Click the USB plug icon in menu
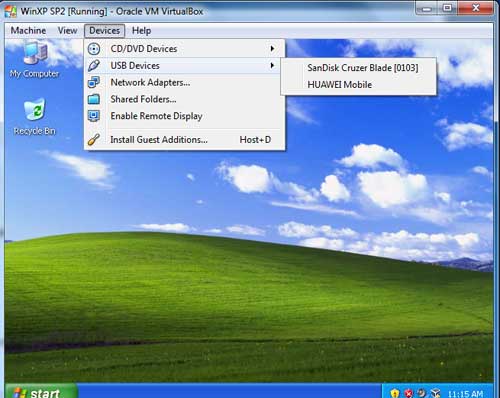 click(94, 65)
